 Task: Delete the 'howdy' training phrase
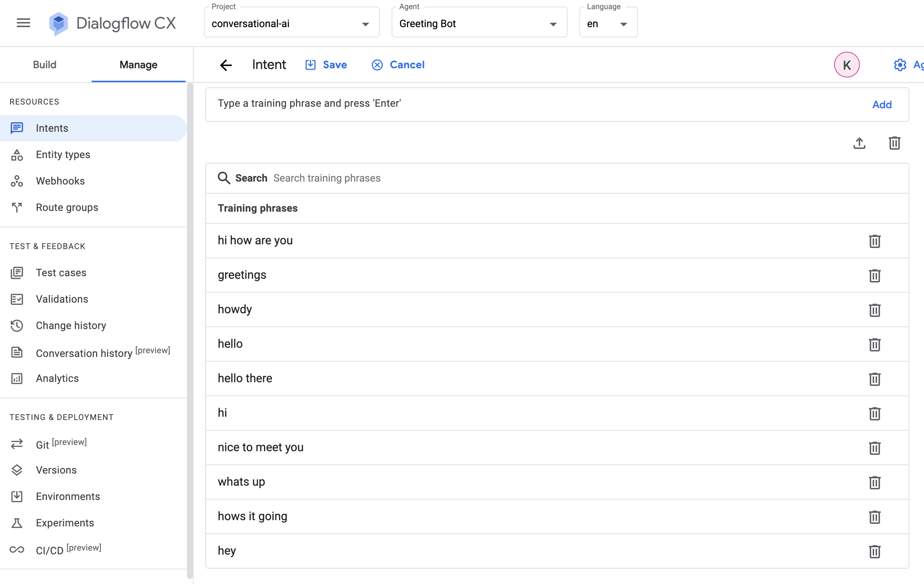[x=874, y=310]
